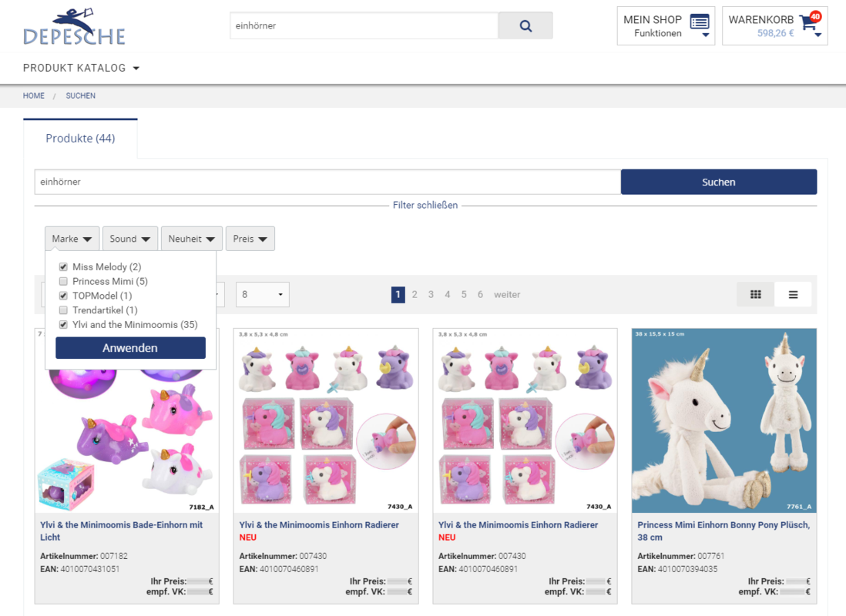Open the Neuheit filter dropdown
The image size is (846, 616).
click(192, 239)
